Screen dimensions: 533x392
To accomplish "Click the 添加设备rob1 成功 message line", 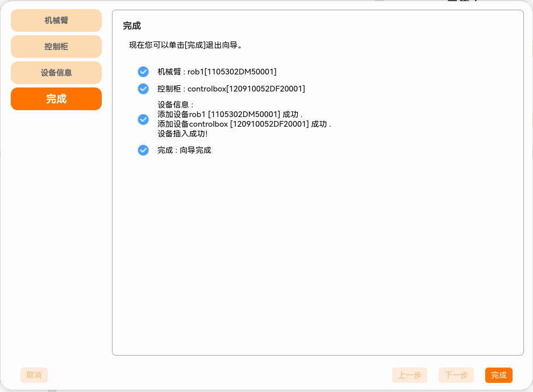I will [230, 114].
